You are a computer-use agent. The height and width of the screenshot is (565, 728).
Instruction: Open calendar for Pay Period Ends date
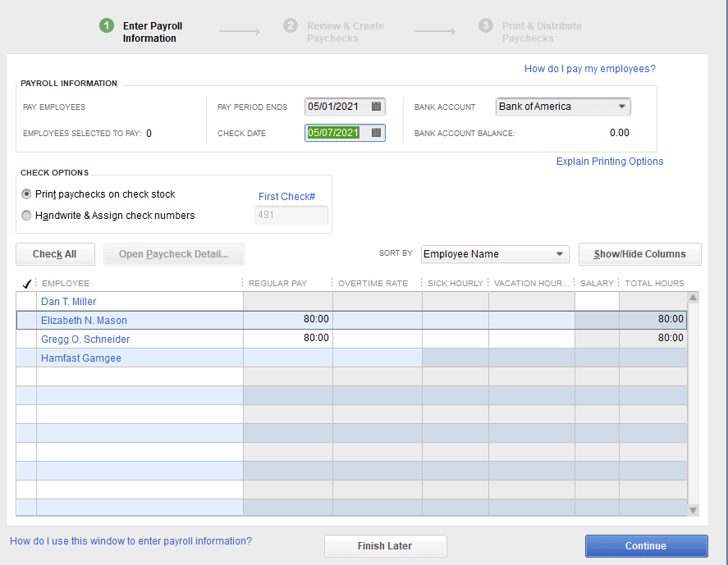pos(376,107)
